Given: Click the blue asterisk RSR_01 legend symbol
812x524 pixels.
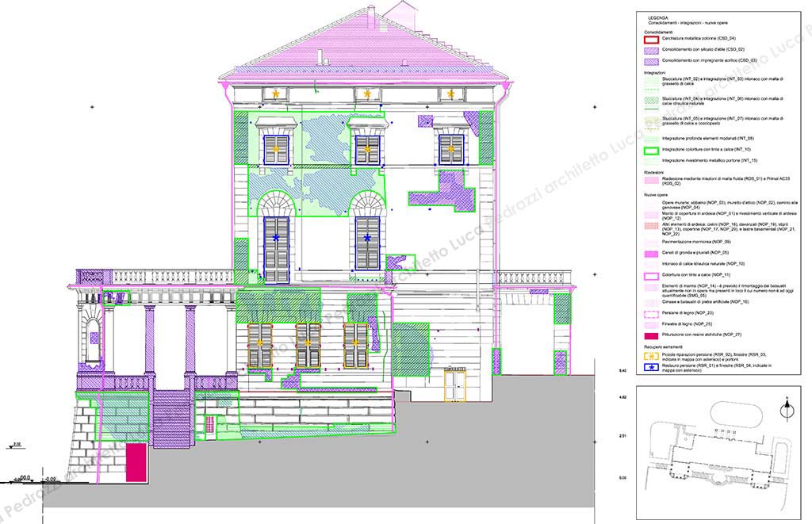Looking at the screenshot, I should coord(650,368).
